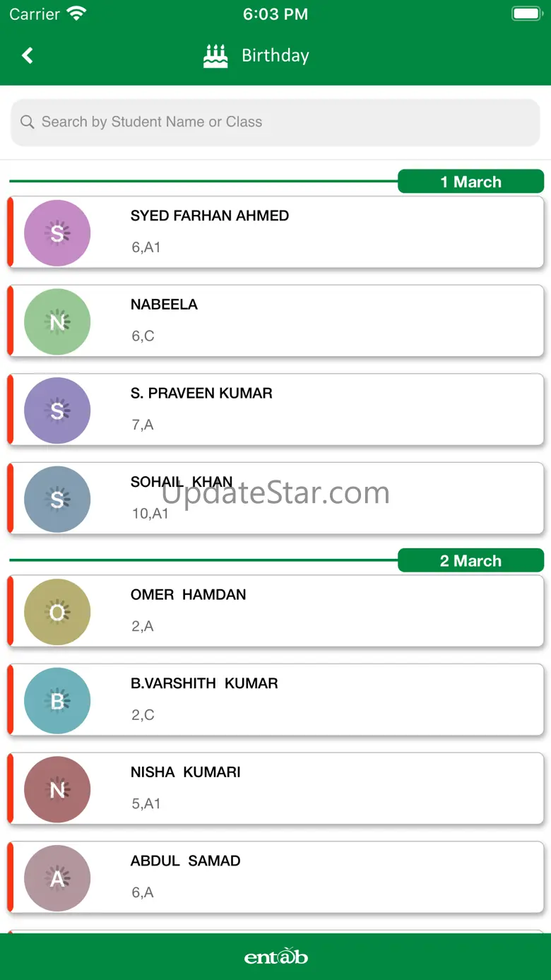Click the birthday cake icon in header
551x980 pixels.
(x=215, y=56)
